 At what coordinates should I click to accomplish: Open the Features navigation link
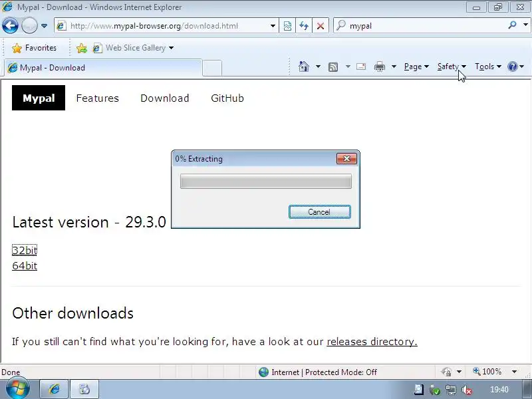(x=97, y=98)
